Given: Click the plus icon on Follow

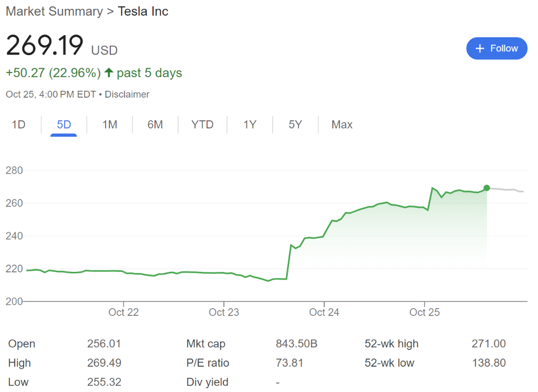Looking at the screenshot, I should click(479, 48).
